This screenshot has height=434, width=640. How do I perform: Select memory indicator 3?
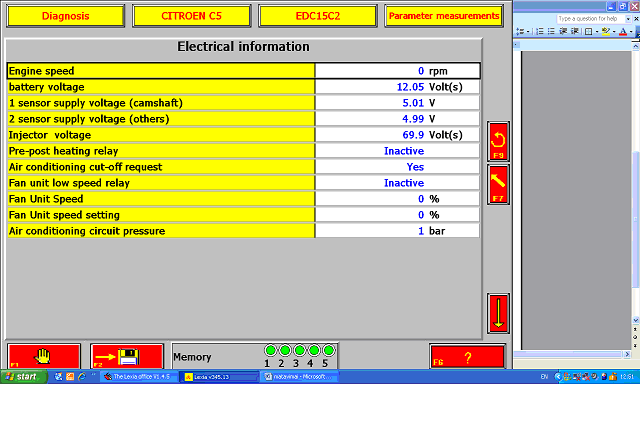coord(299,350)
